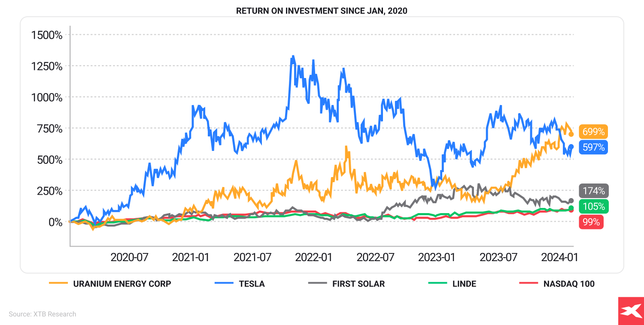Click the 2020-07 x-axis label
Image resolution: width=644 pixels, height=325 pixels.
tap(129, 258)
